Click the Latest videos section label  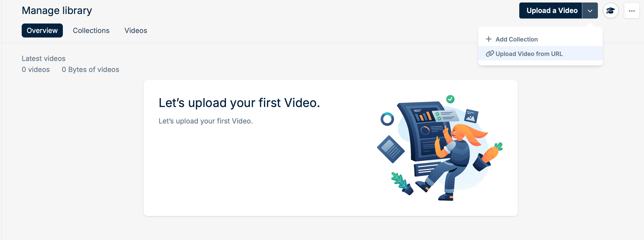43,58
